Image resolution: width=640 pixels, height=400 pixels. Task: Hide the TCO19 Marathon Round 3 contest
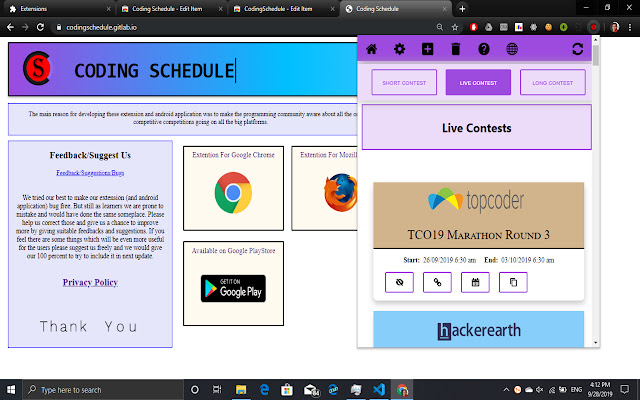click(x=399, y=282)
